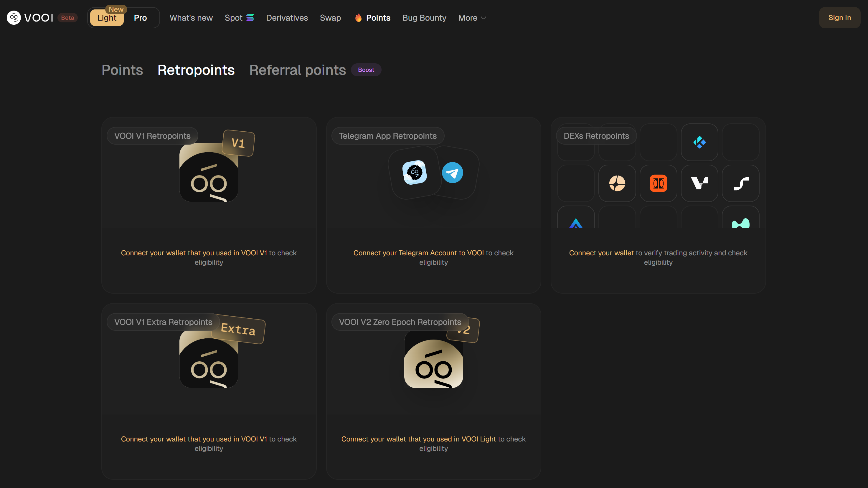Go to Derivatives
This screenshot has width=868, height=488.
287,18
